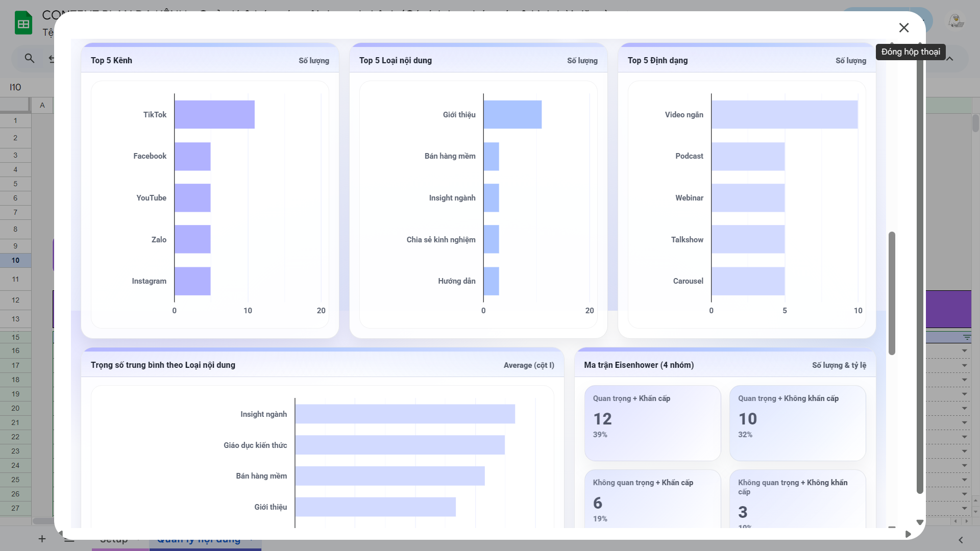Click the Google Sheets home logo

tap(23, 23)
